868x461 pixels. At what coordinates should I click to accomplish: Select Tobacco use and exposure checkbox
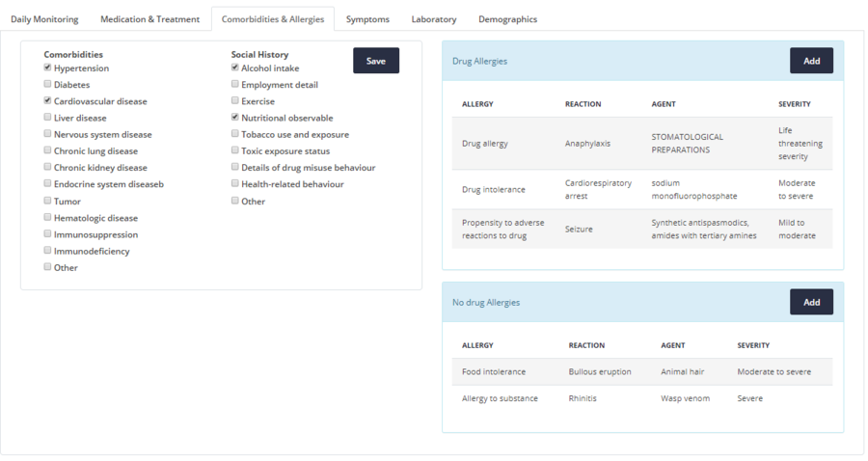pyautogui.click(x=234, y=135)
